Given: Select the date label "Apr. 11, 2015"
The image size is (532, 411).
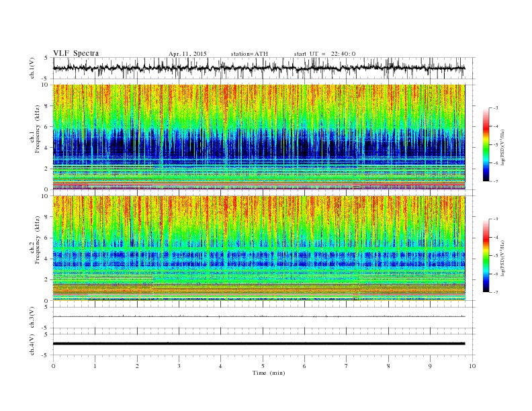Looking at the screenshot, I should tap(187, 54).
